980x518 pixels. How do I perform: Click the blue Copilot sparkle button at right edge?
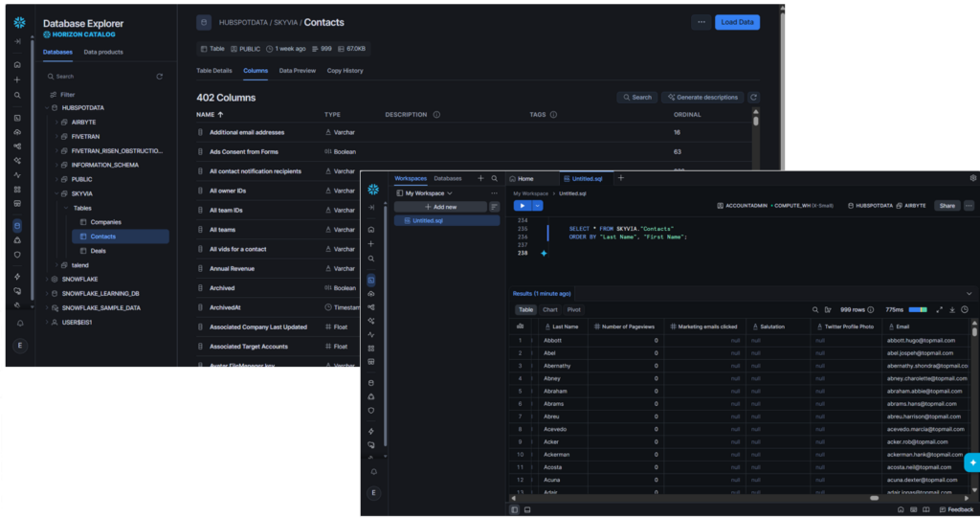coord(972,463)
